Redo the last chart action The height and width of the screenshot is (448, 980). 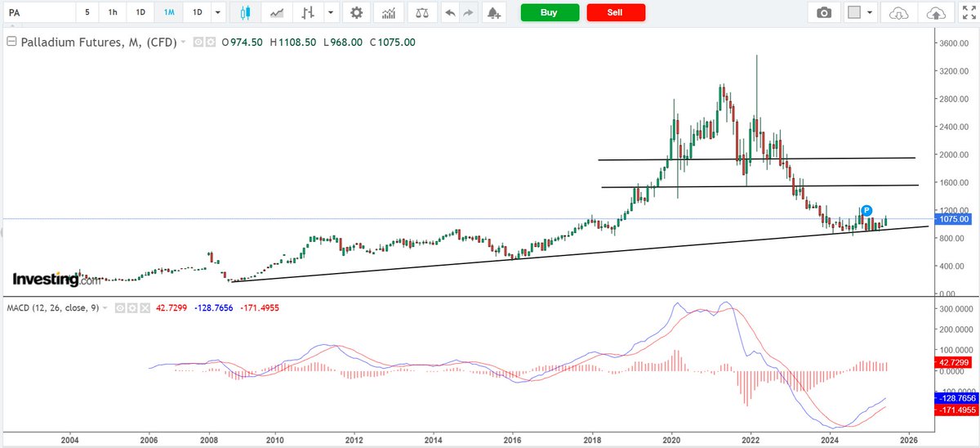pos(468,13)
